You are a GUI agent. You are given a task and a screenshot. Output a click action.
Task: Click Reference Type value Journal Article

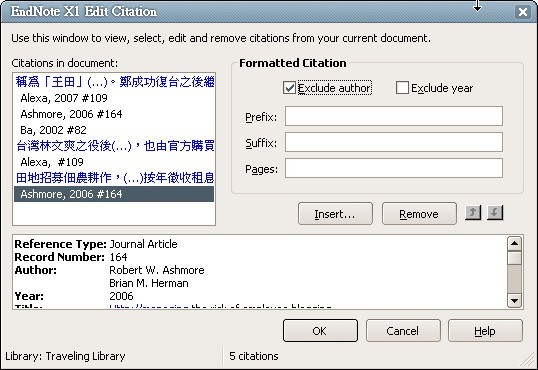[x=143, y=244]
